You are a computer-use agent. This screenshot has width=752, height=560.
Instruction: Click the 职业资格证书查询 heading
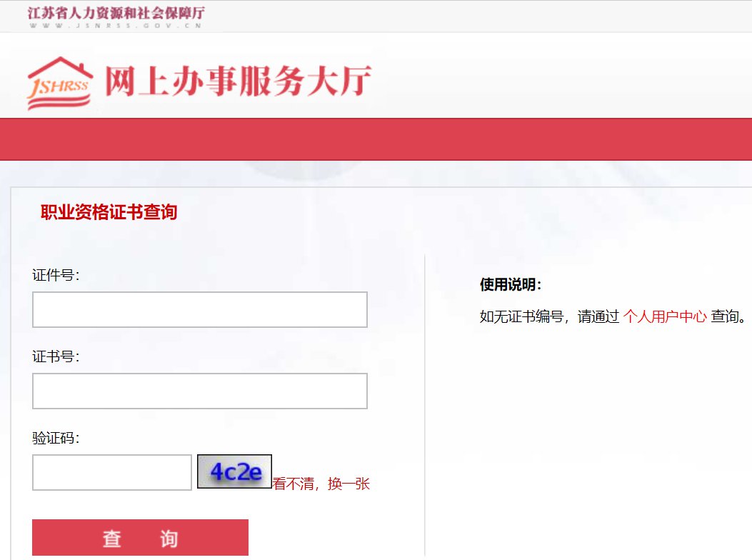click(109, 212)
